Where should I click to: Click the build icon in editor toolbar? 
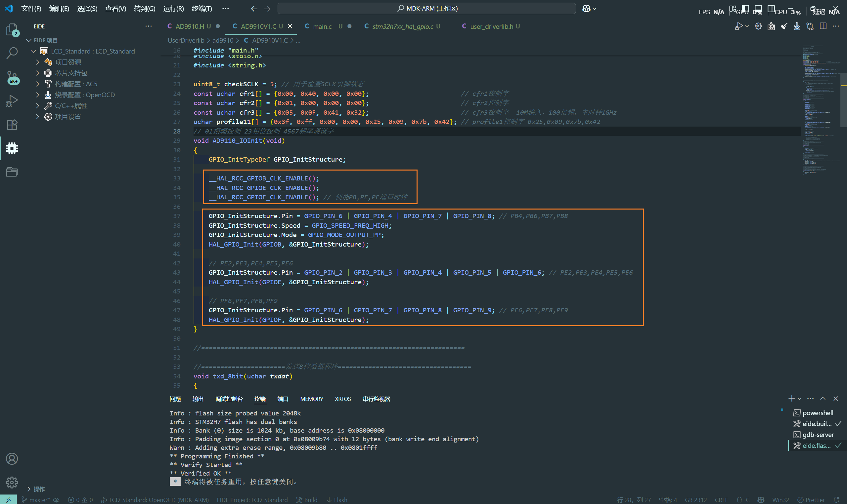[771, 26]
